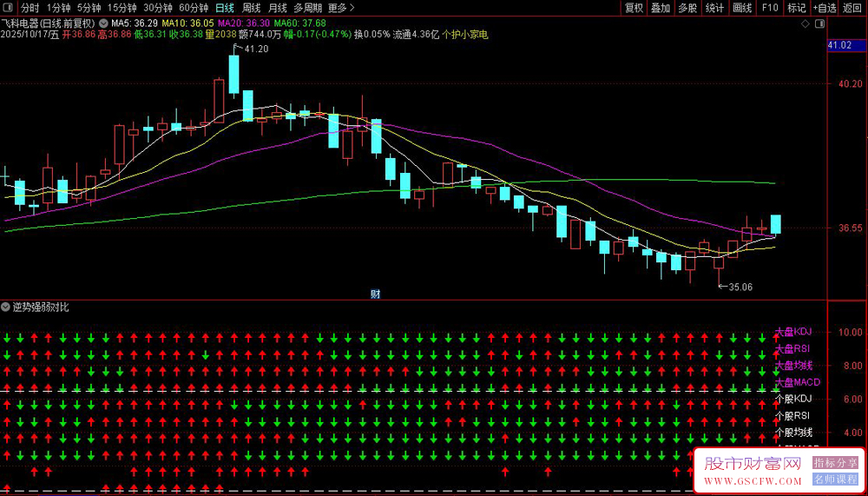
Task: Click the open price 开36.86
Action: click(x=79, y=35)
